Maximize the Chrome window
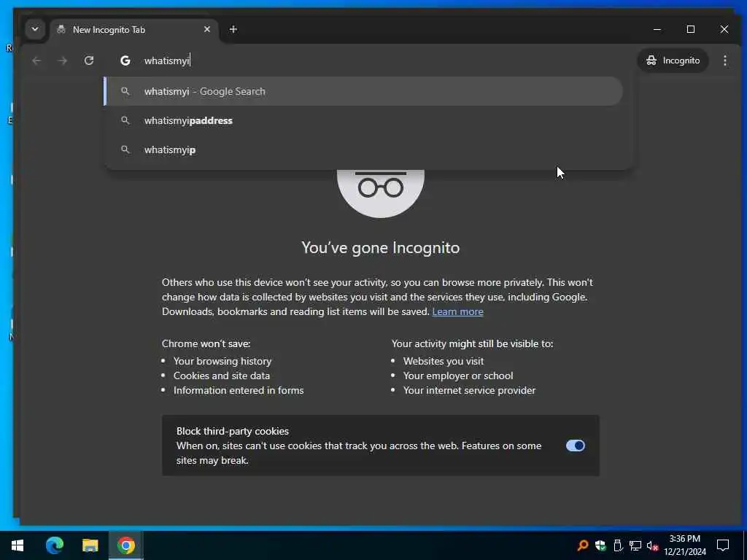Viewport: 747px width, 560px height. pos(690,29)
